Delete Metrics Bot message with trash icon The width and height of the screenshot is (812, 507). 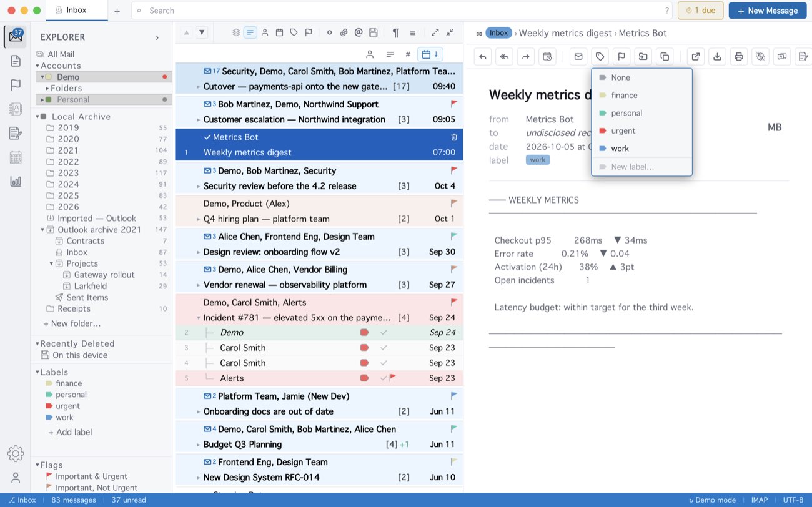coord(454,137)
